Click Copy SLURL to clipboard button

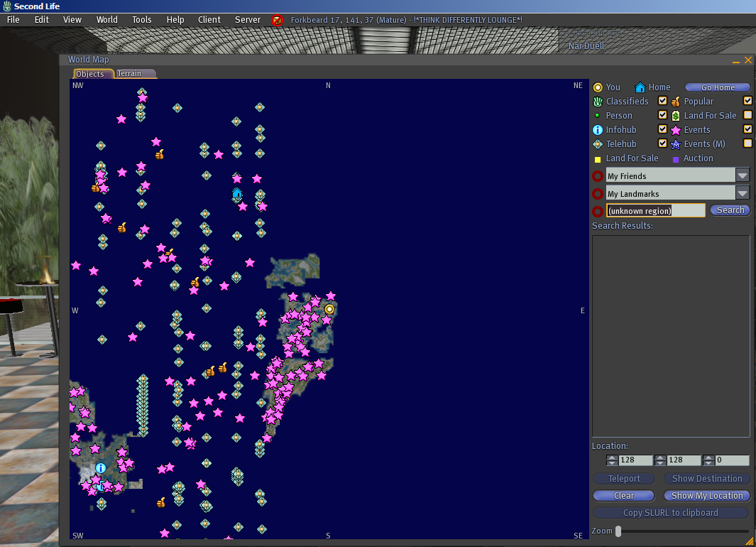tap(671, 513)
